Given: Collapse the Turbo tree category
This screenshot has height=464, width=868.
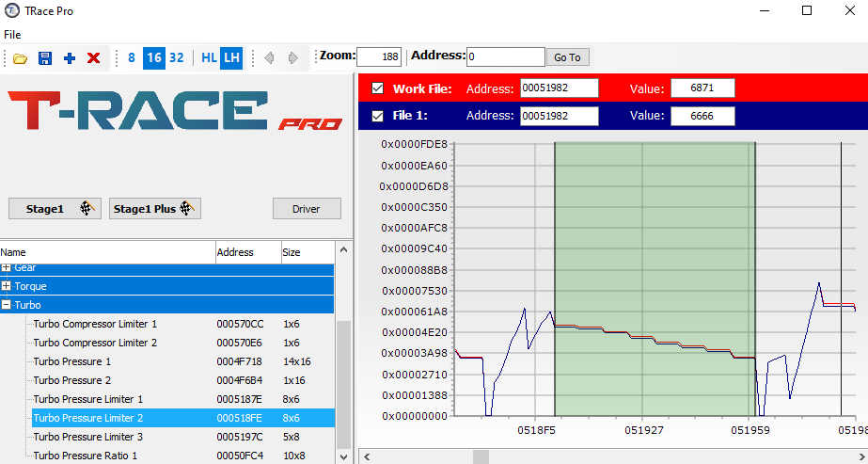Looking at the screenshot, I should 7,305.
